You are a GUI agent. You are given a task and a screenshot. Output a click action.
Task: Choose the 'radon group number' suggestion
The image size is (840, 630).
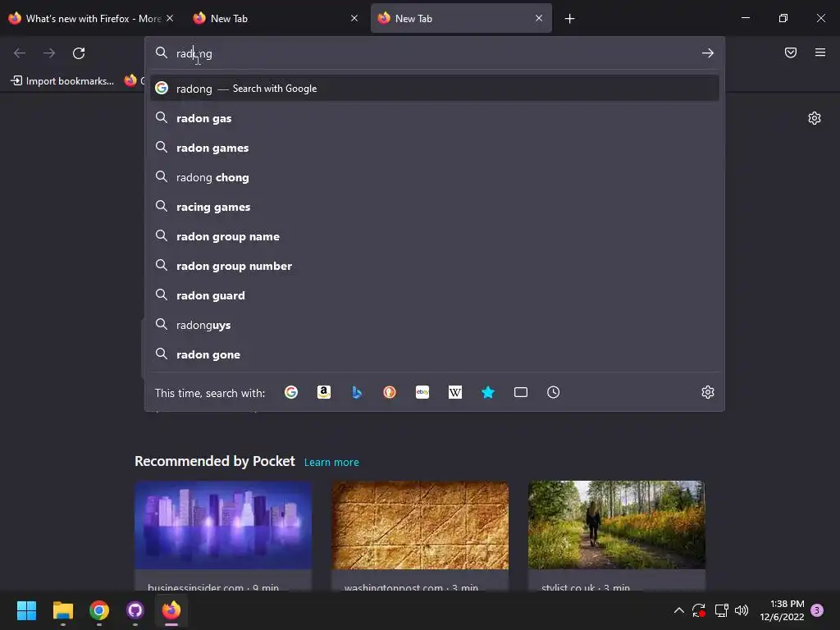(x=435, y=266)
